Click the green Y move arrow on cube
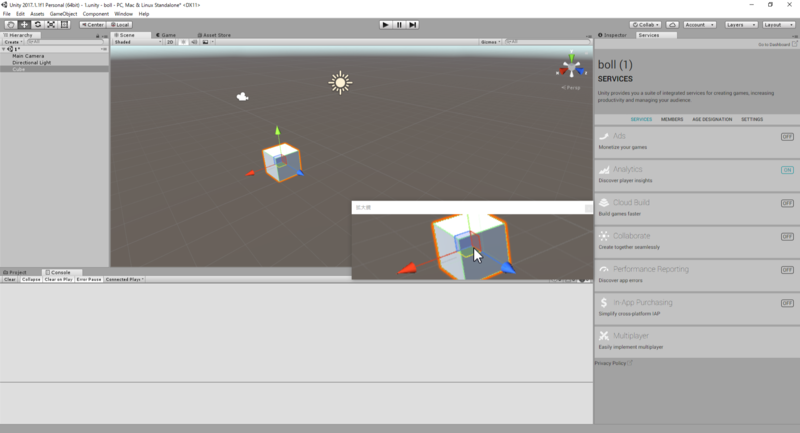This screenshot has height=433, width=800. click(x=278, y=131)
